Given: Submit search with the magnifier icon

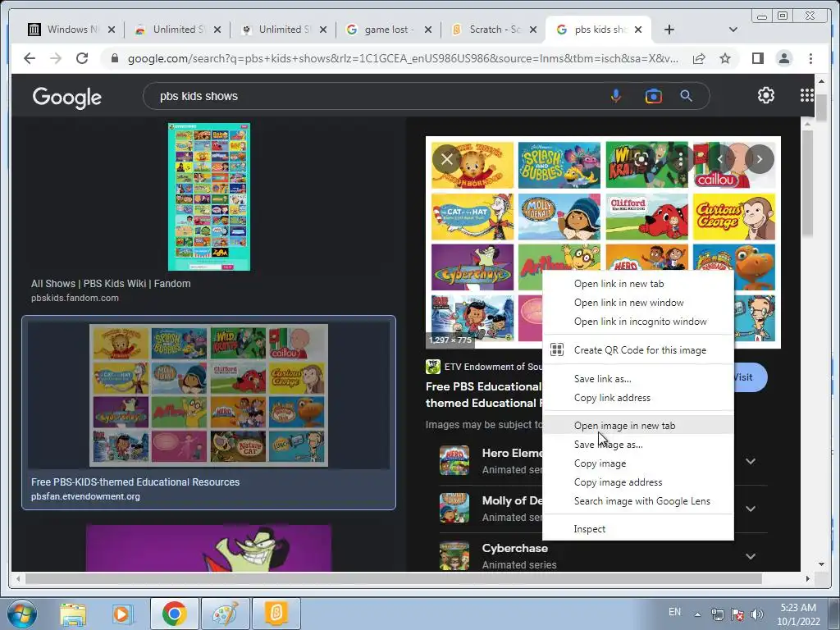Looking at the screenshot, I should 686,97.
